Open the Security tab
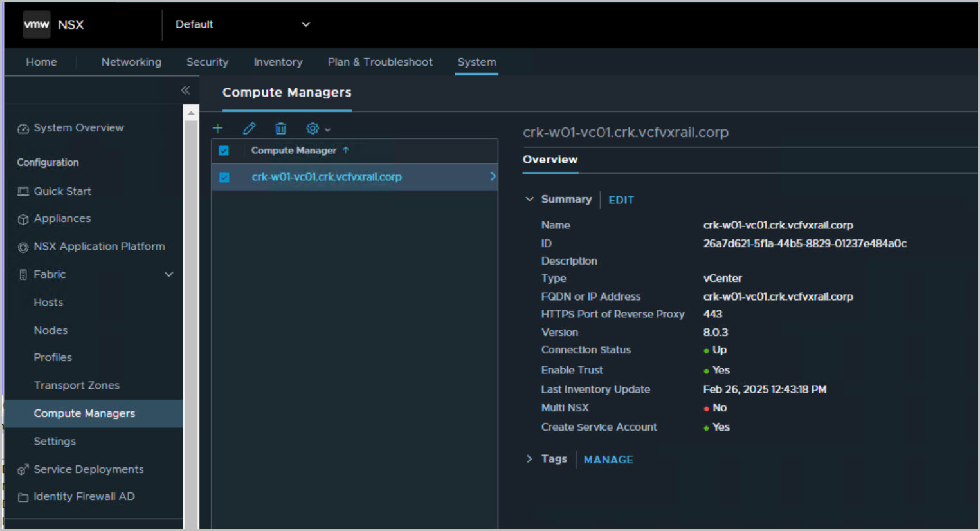The width and height of the screenshot is (980, 531). click(x=207, y=62)
